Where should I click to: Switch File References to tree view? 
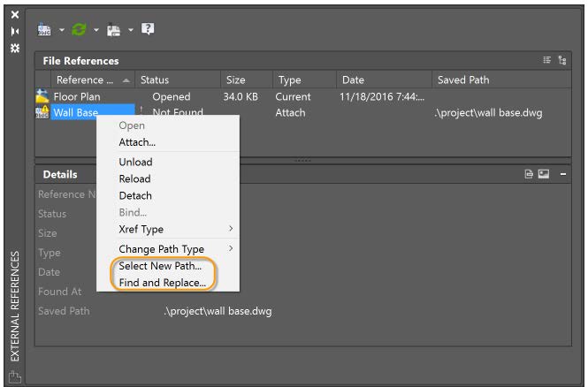(x=563, y=61)
